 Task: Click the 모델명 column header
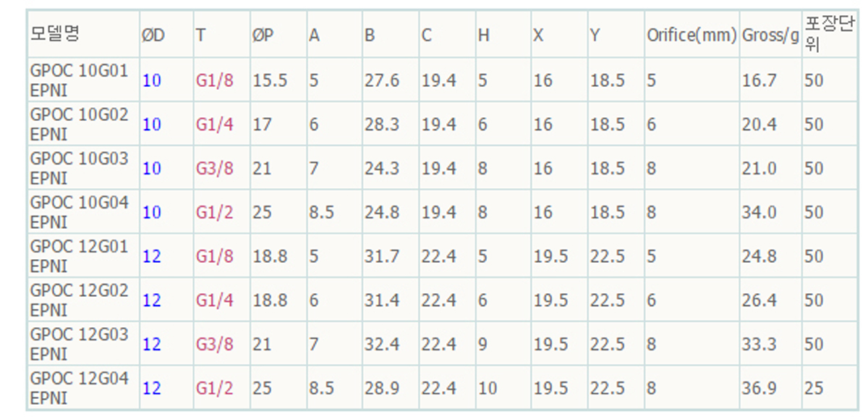coord(54,33)
